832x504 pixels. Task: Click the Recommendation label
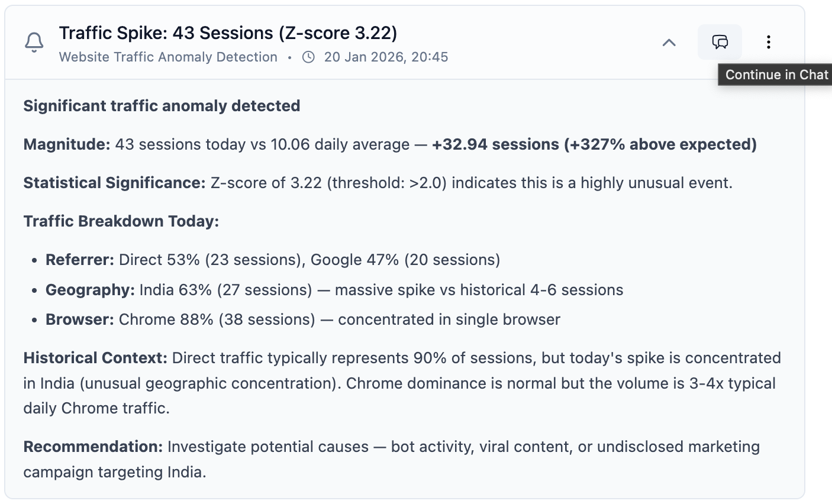click(93, 447)
